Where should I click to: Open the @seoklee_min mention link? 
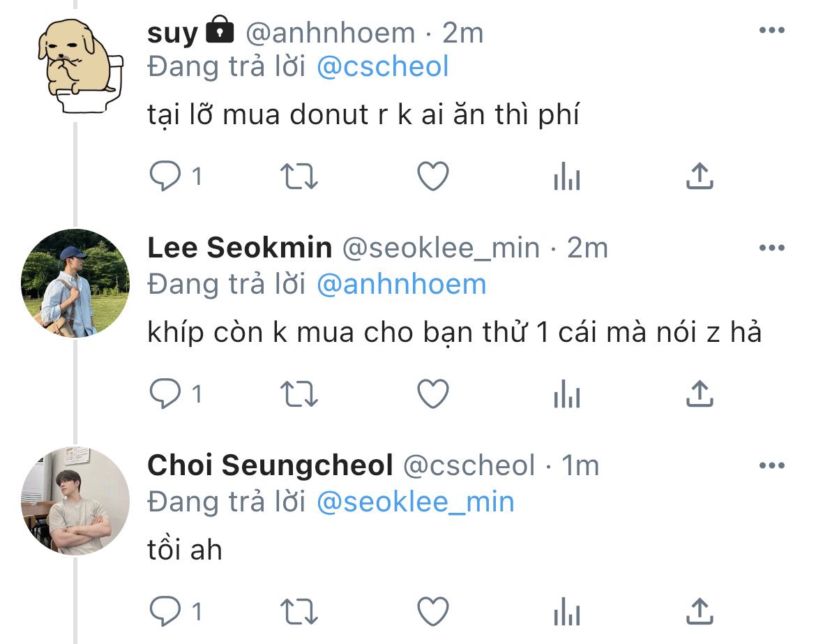click(x=415, y=502)
